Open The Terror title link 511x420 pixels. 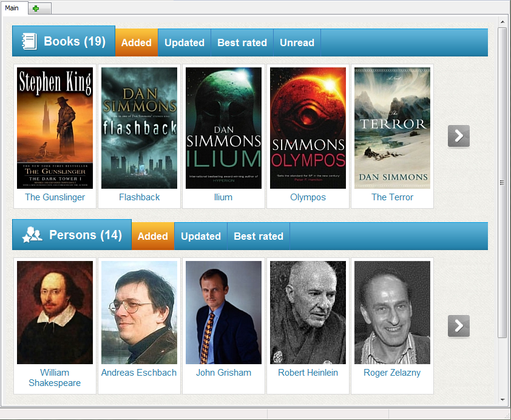393,197
